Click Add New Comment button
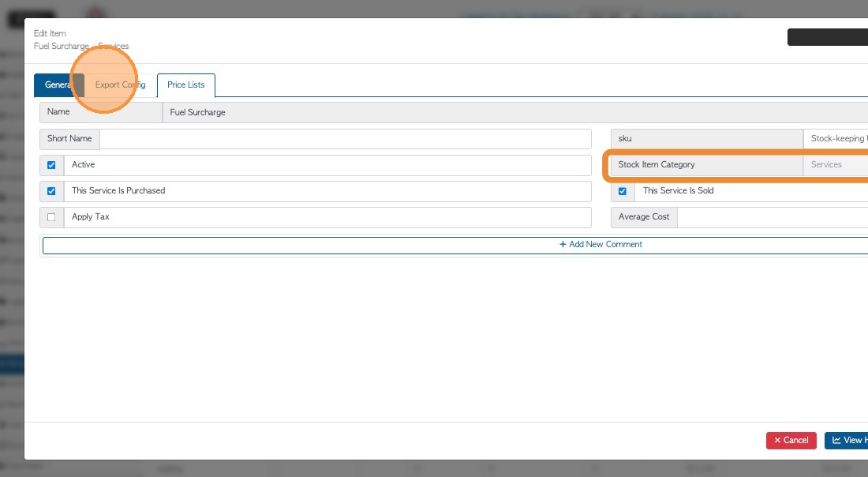 tap(455, 245)
